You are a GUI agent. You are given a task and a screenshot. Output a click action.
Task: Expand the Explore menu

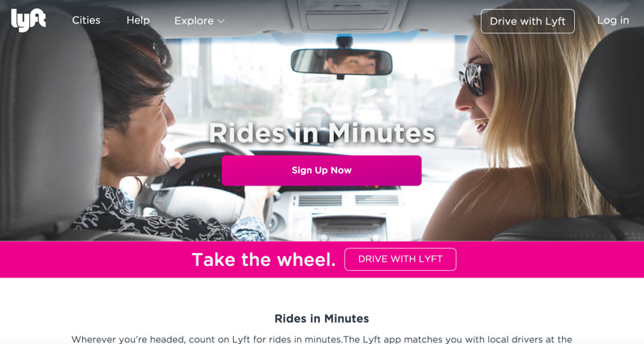coord(199,20)
